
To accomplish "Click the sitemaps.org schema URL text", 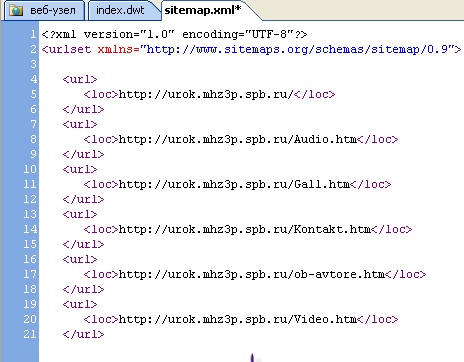I will [298, 49].
